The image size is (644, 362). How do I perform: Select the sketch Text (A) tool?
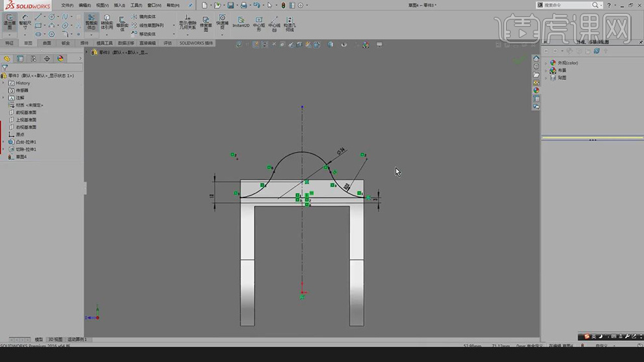[78, 25]
